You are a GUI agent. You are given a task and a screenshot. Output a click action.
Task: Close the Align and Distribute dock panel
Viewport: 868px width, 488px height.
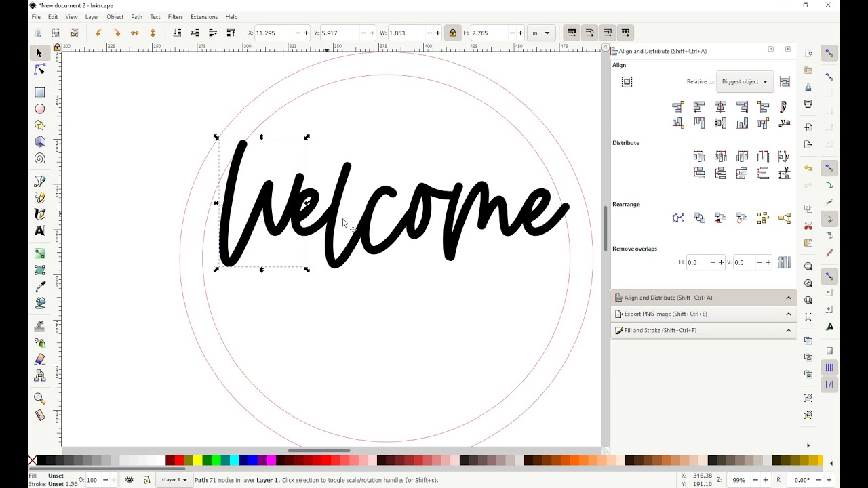[788, 49]
